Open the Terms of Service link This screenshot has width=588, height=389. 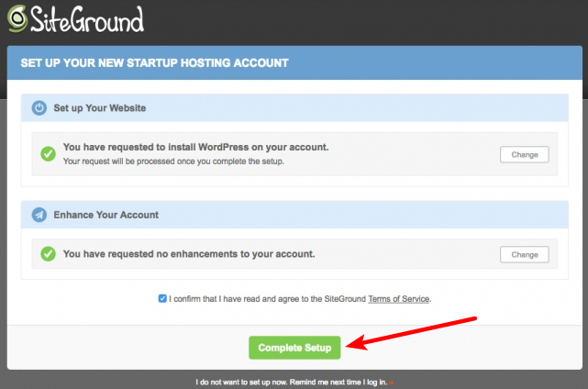pos(399,299)
